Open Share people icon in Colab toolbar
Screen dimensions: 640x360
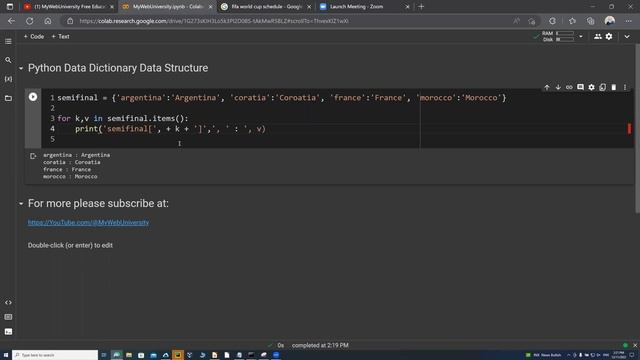tap(598, 36)
